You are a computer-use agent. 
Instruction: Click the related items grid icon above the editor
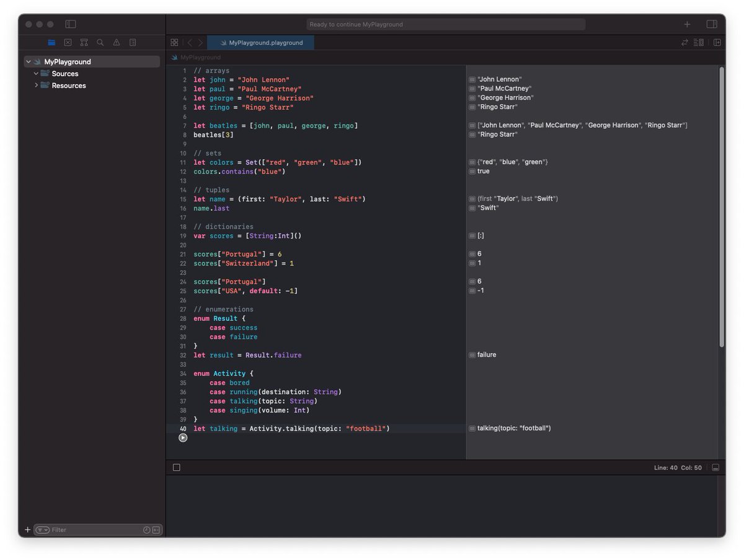(174, 42)
